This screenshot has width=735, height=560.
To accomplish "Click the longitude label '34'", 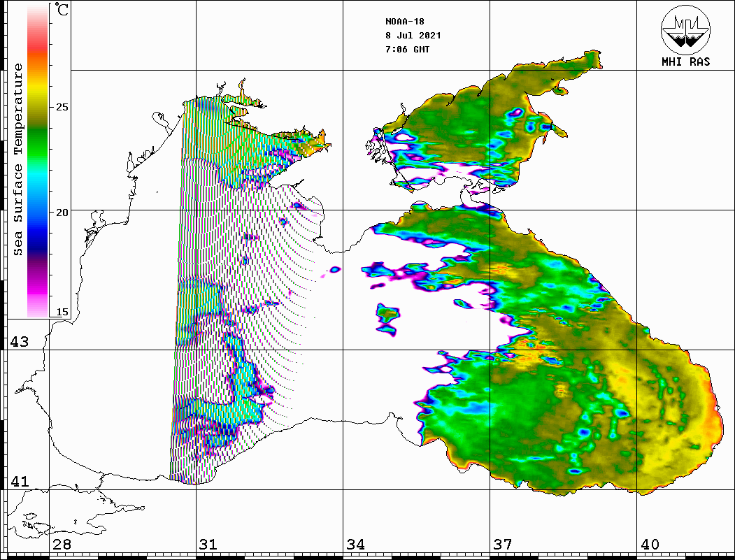I will point(355,545).
